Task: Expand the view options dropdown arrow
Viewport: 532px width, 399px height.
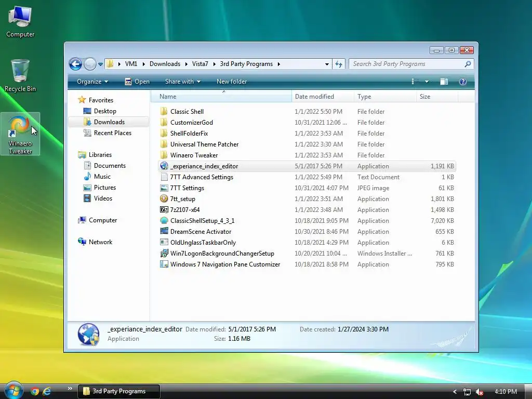Action: (427, 82)
